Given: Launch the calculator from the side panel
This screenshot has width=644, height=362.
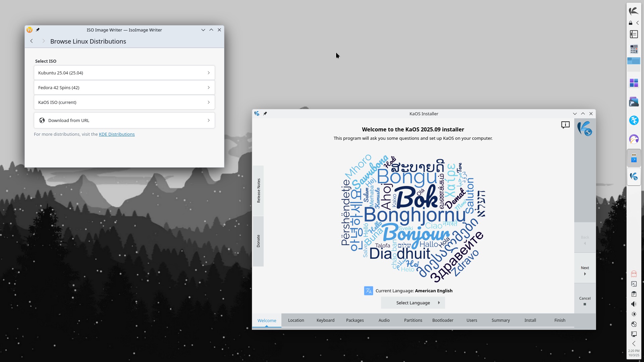Looking at the screenshot, I should 634,50.
